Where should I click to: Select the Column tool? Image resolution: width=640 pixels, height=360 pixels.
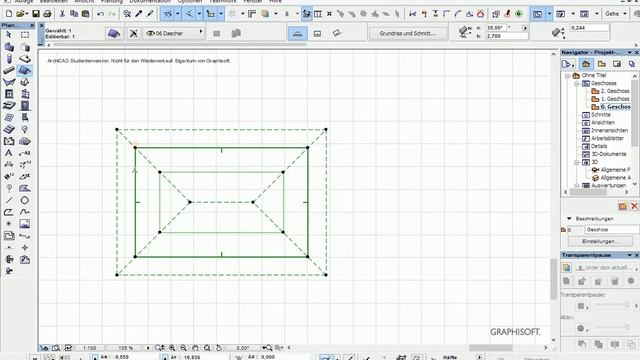[9, 59]
